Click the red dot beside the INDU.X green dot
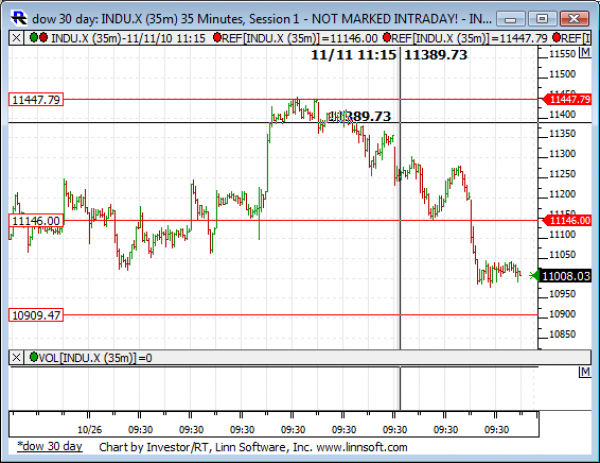Viewport: 600px width, 463px height. point(43,37)
